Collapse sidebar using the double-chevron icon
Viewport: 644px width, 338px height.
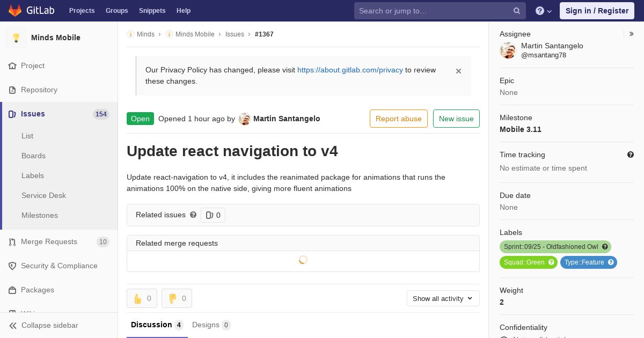tap(13, 325)
